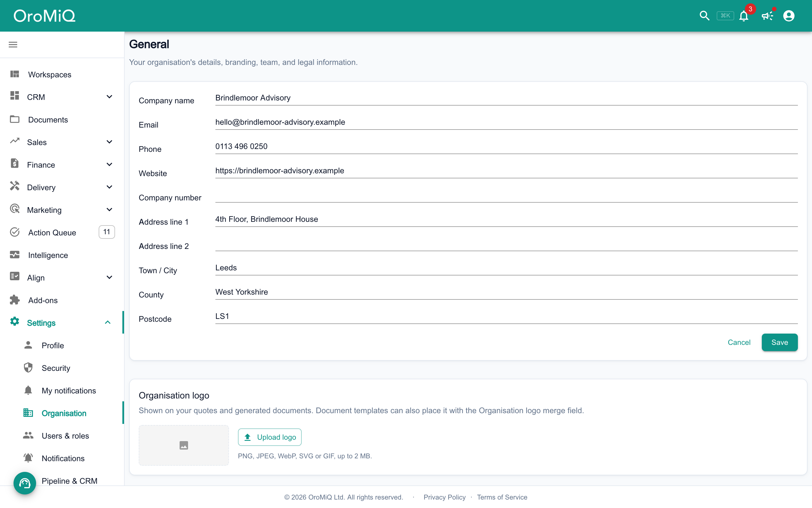Click the Notifications ringing bell icon
The width and height of the screenshot is (812, 508).
(x=28, y=457)
